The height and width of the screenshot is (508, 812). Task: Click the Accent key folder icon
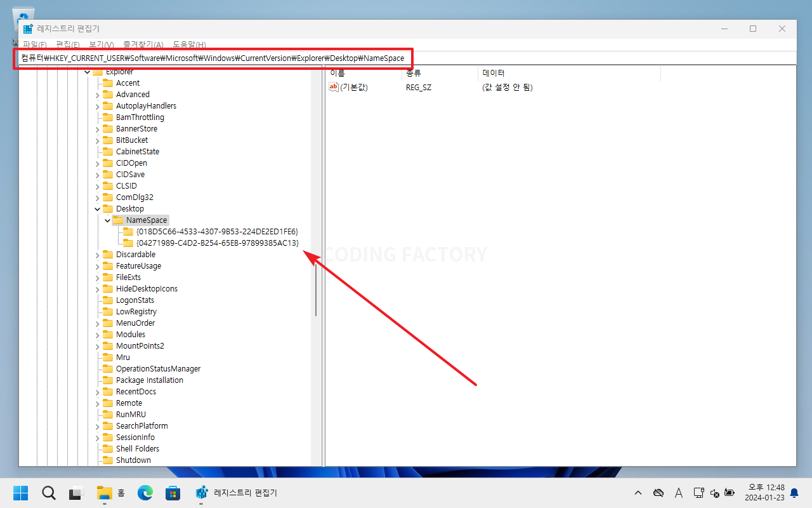107,83
